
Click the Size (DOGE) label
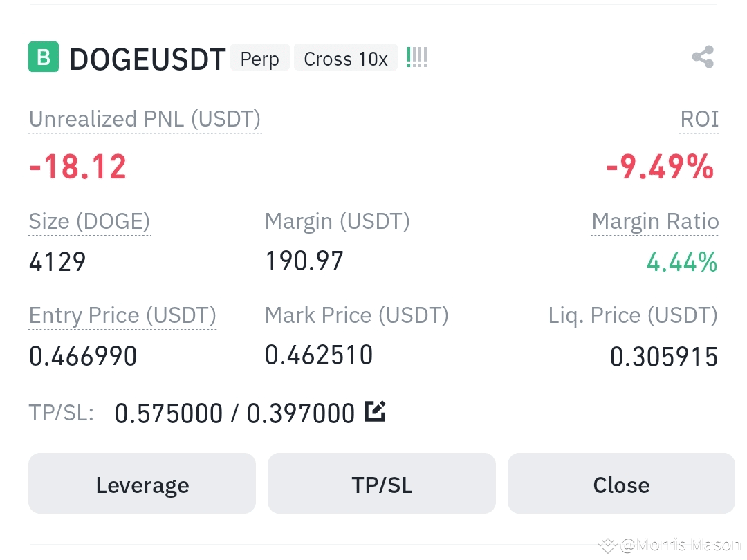pos(89,221)
